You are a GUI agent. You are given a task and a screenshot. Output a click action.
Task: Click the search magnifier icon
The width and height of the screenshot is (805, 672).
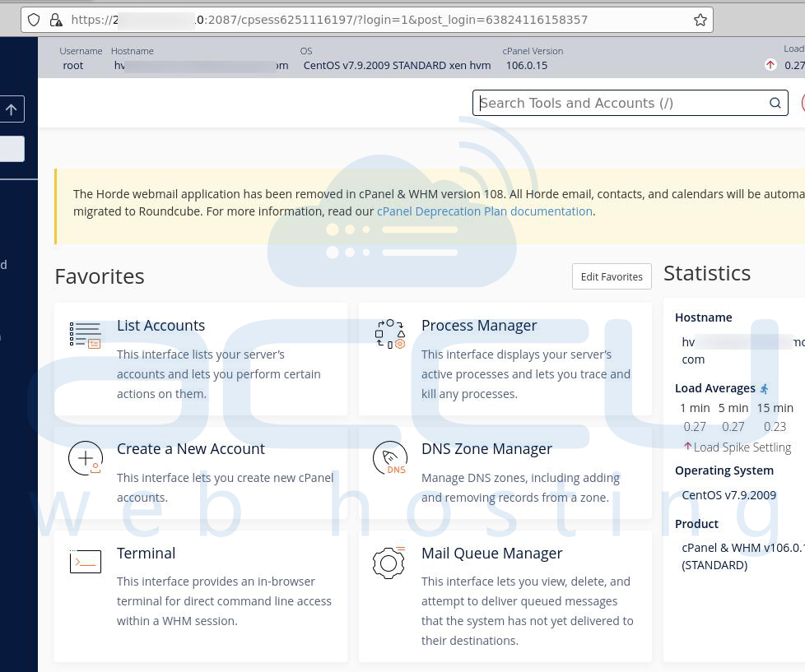point(775,103)
